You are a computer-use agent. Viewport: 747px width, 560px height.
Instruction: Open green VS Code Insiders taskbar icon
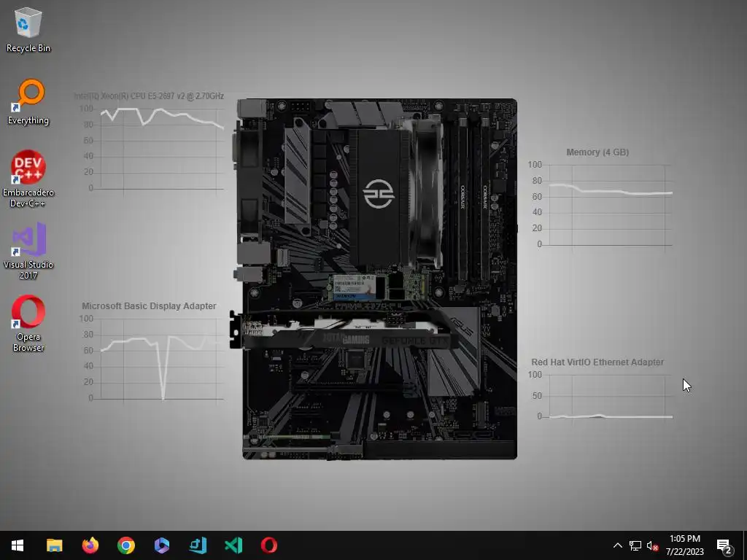tap(233, 545)
